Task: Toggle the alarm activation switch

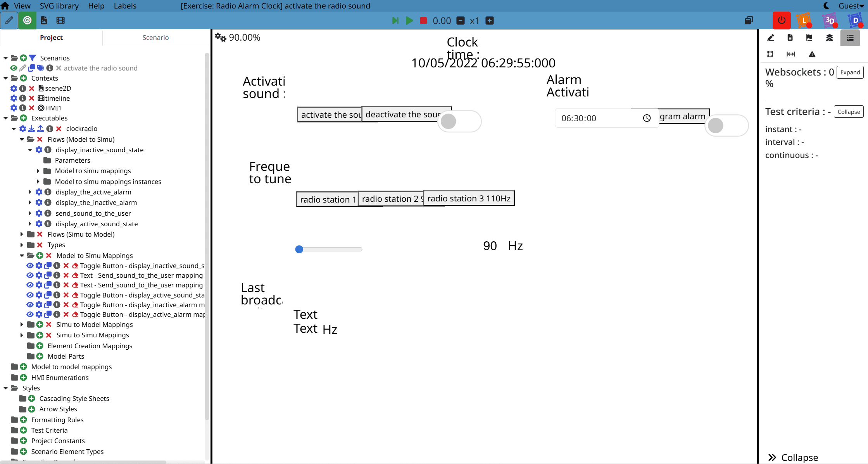Action: pyautogui.click(x=726, y=125)
